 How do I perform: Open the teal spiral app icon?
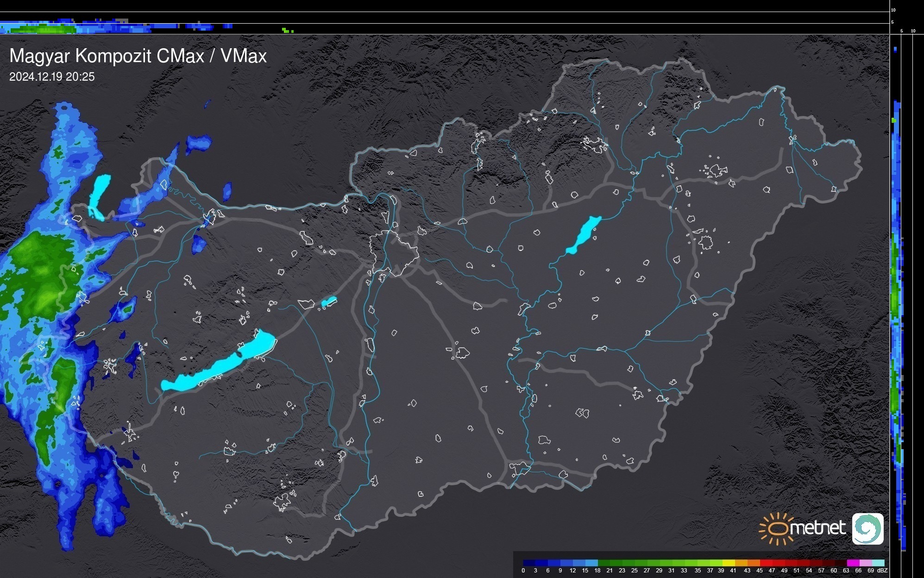point(867,528)
